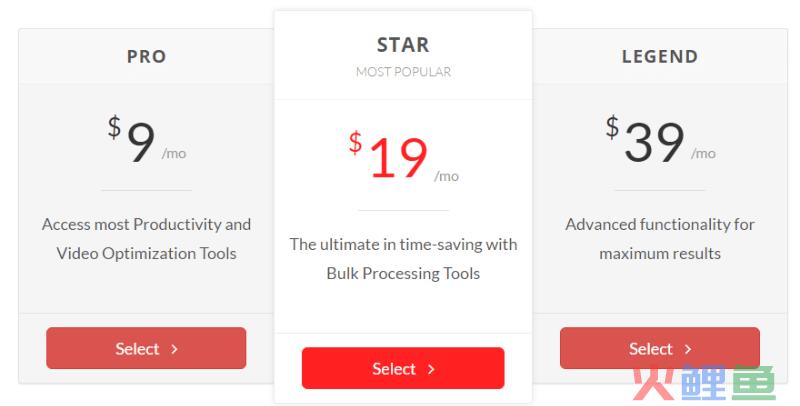This screenshot has height=406, width=800.
Task: Click the 'Bulk Processing Tools' description text
Action: [x=403, y=273]
